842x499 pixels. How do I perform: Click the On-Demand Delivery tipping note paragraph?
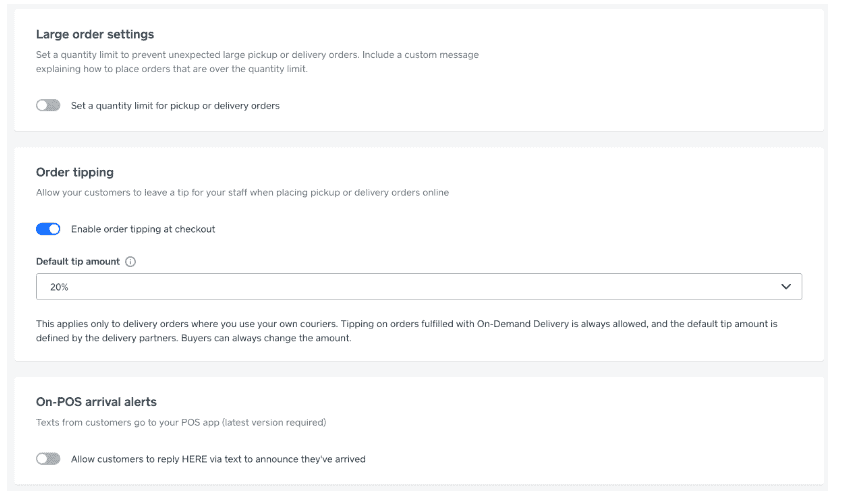tap(407, 331)
